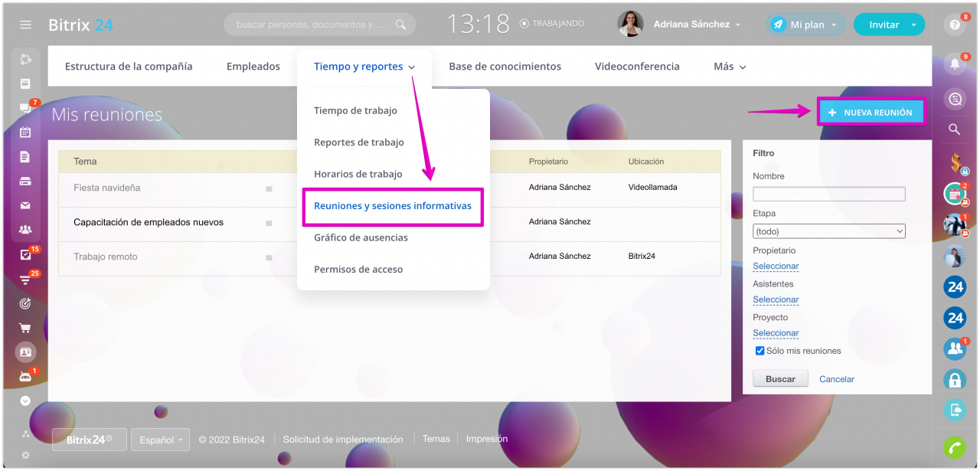Select Reuniones y sesiones informativas
This screenshot has height=471, width=980.
click(393, 206)
